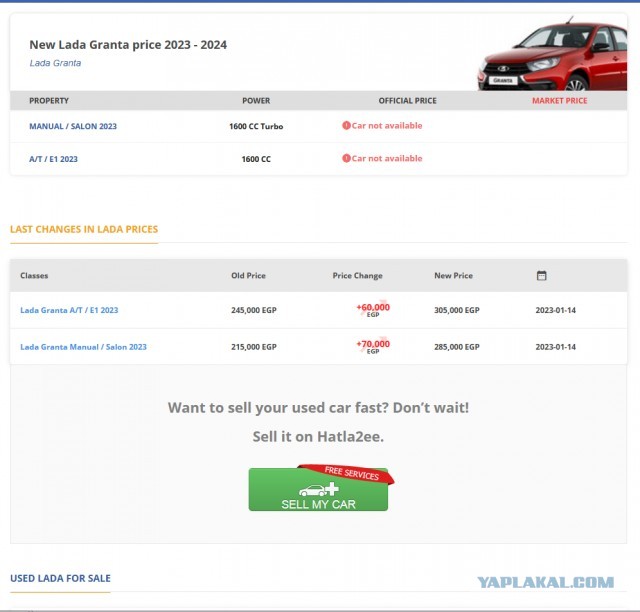The height and width of the screenshot is (612, 640).
Task: Open the red Lada Granta car image
Action: tap(552, 53)
